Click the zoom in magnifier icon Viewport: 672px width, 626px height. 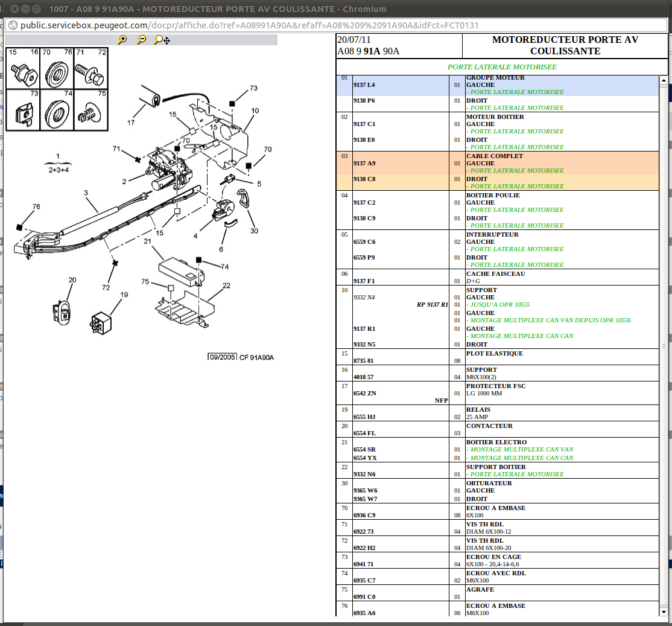[122, 40]
